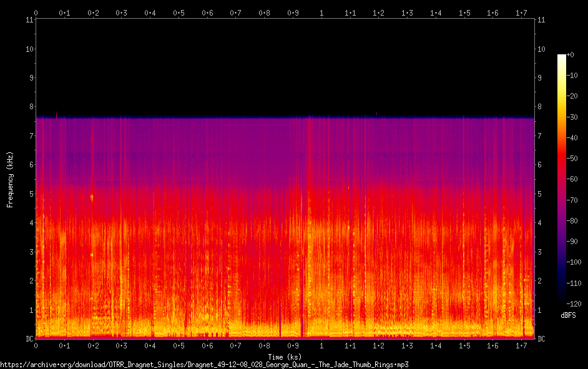This screenshot has height=369, width=588.
Task: Click the 'DC' label on the right frequency axis
Action: click(542, 339)
